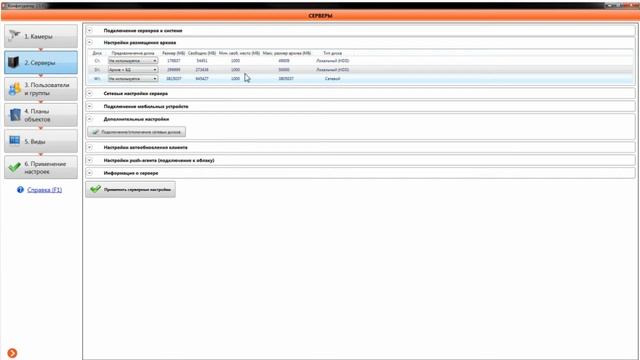Go to 3. Пользователи и группы step

coord(41,89)
